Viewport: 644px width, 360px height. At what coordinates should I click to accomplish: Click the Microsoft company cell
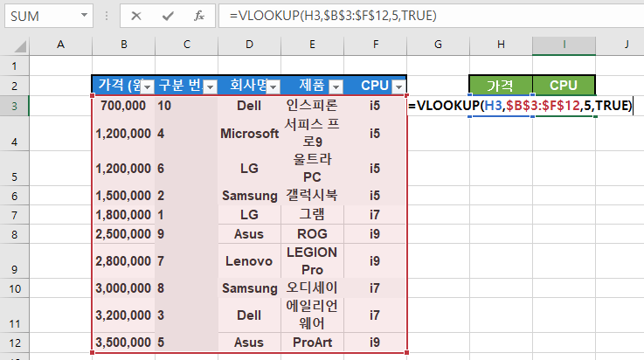(249, 134)
